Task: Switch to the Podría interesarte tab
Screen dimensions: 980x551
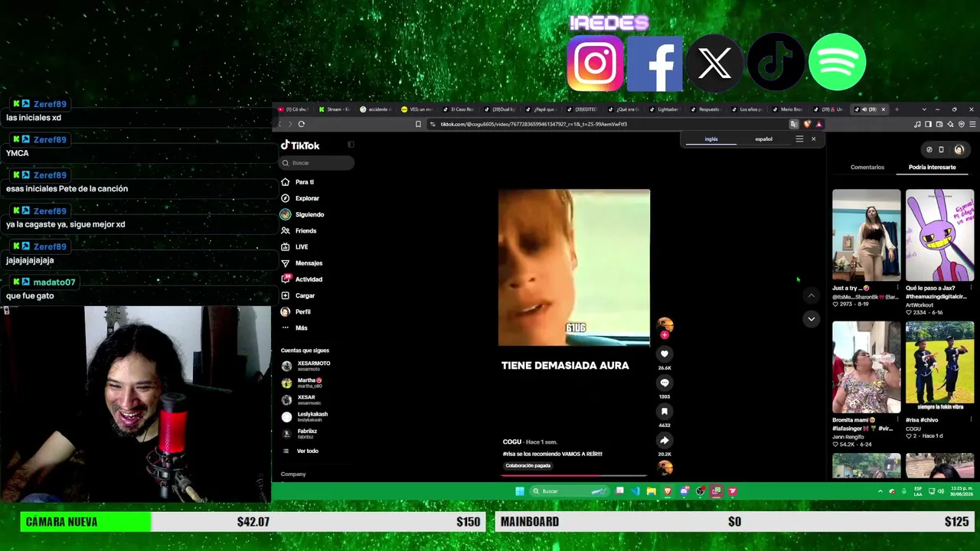Action: (932, 167)
